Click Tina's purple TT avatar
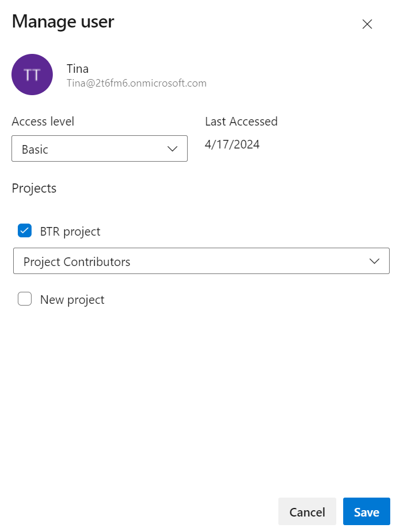400x532 pixels. point(32,75)
